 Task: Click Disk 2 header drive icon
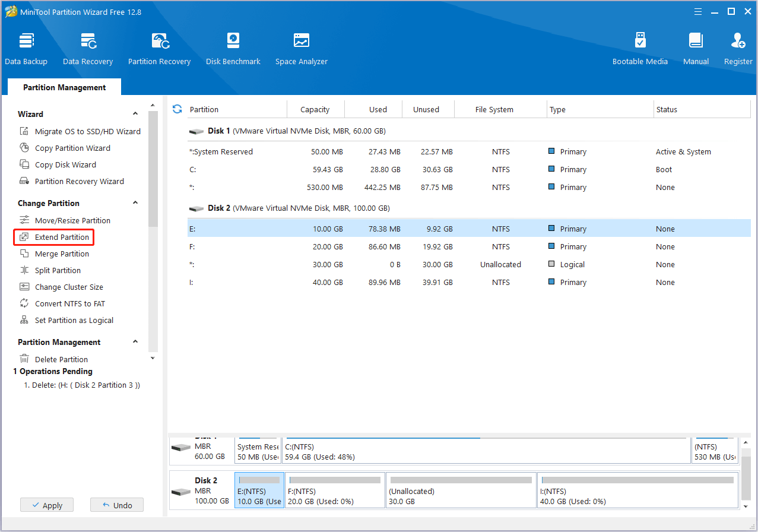pos(196,208)
